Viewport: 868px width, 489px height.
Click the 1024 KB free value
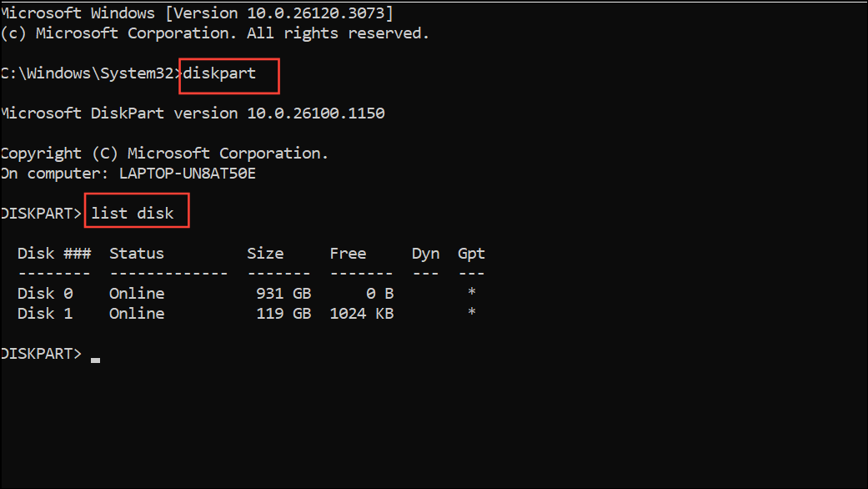tap(362, 313)
